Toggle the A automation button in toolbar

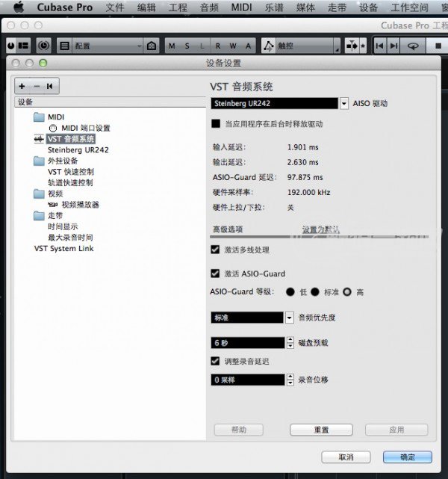tap(248, 46)
